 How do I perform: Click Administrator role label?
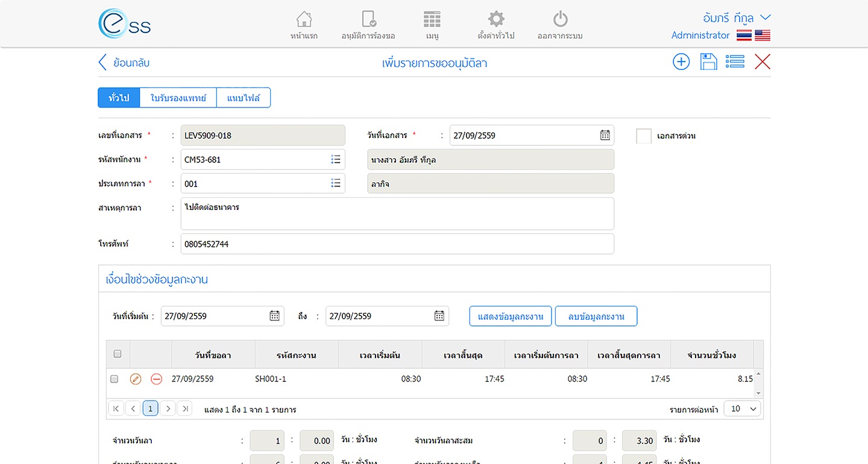(700, 36)
